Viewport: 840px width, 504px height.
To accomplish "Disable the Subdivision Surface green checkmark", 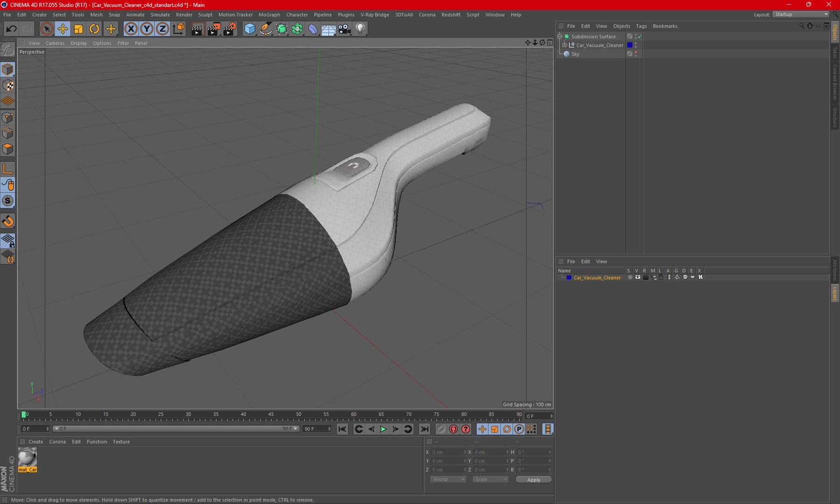I will pos(640,36).
